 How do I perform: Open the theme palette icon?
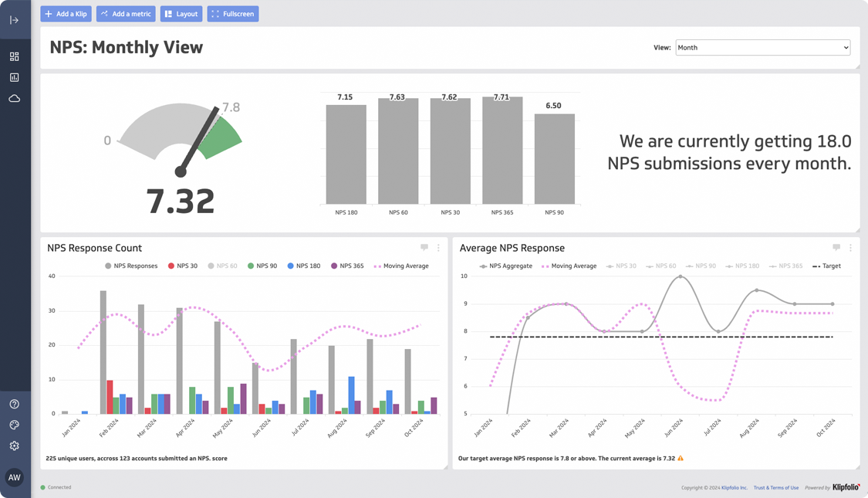coord(14,425)
